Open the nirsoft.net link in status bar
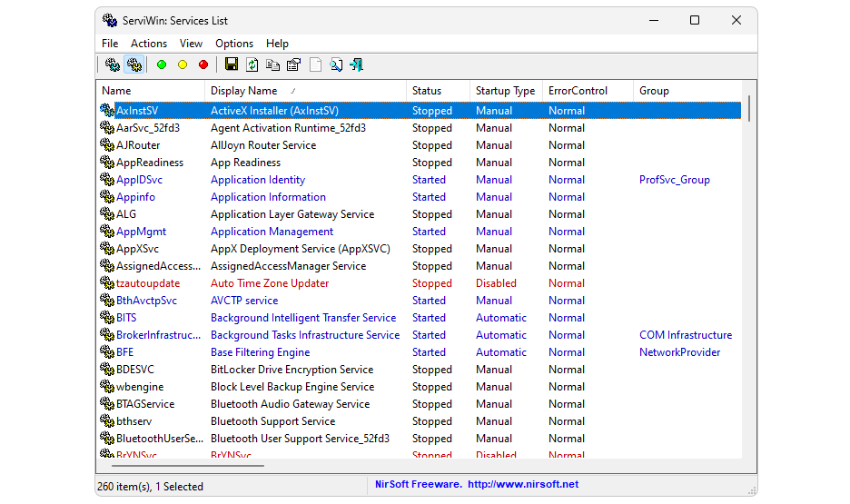This screenshot has width=850, height=504. tap(523, 484)
